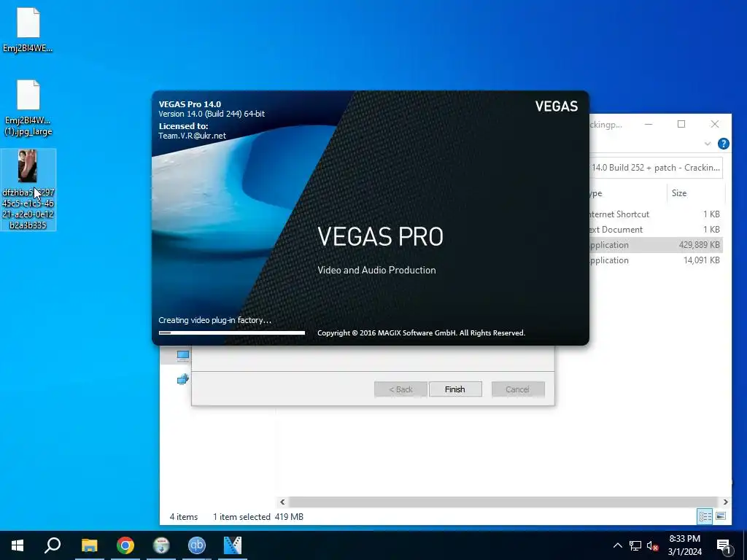Click '4 items' in Explorer status bar
The image size is (747, 560).
[x=183, y=517]
